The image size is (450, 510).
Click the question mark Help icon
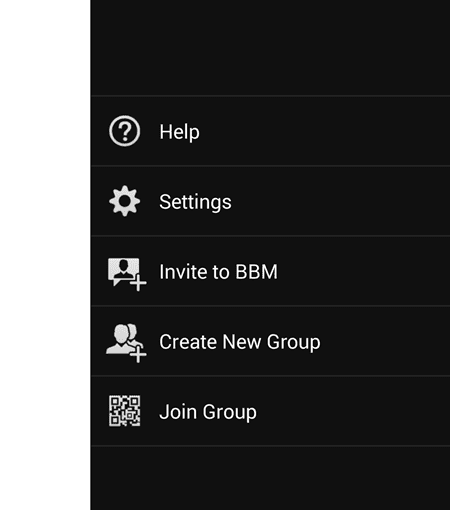click(124, 131)
